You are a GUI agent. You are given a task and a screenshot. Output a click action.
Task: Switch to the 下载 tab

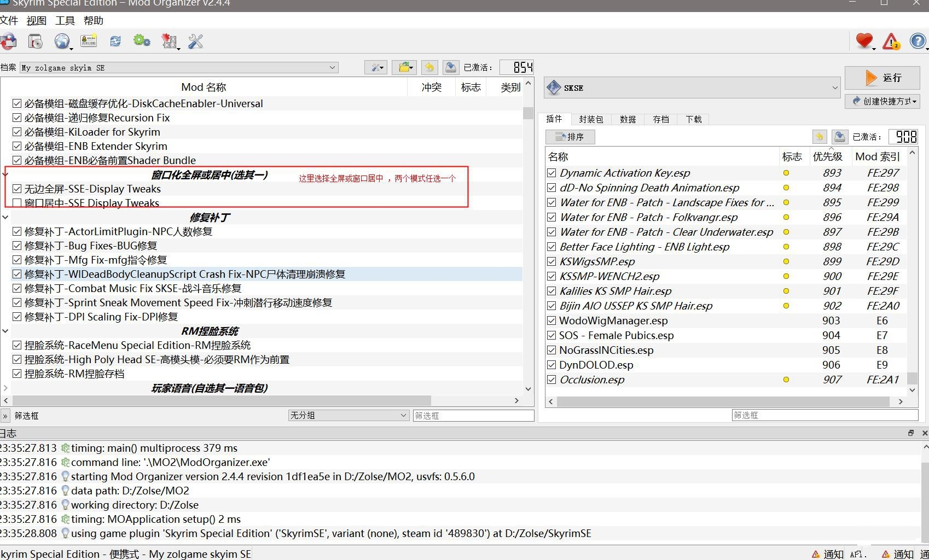[x=693, y=119]
